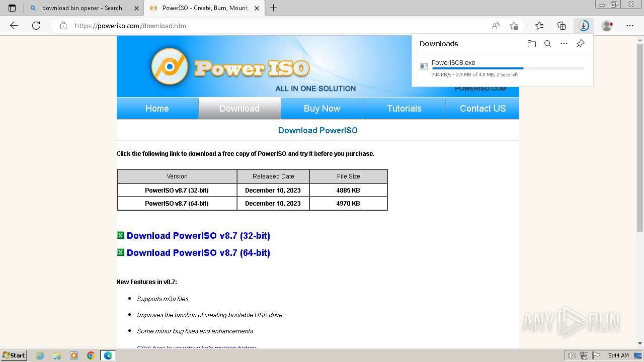Viewport: 644px width, 362px height.
Task: Open the Start menu
Action: [14, 355]
